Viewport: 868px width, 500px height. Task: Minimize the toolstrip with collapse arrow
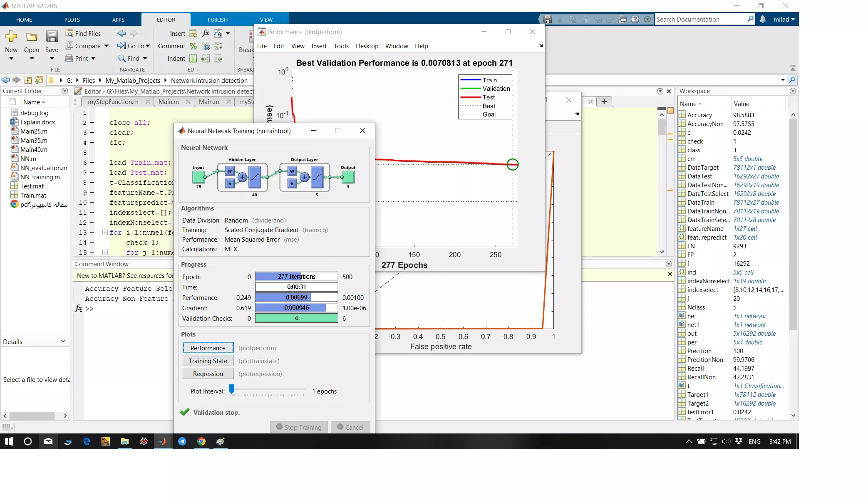pos(793,68)
